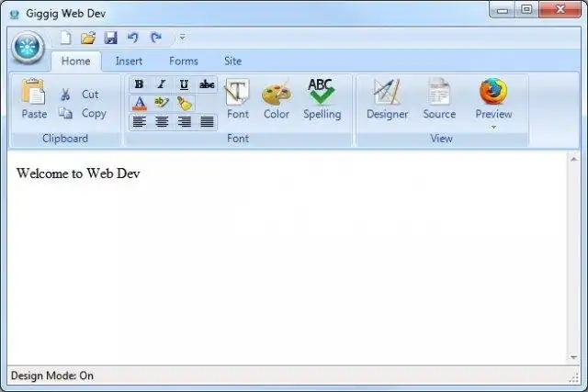Expand the Preview dropdown arrow
This screenshot has width=588, height=392.
[x=493, y=127]
